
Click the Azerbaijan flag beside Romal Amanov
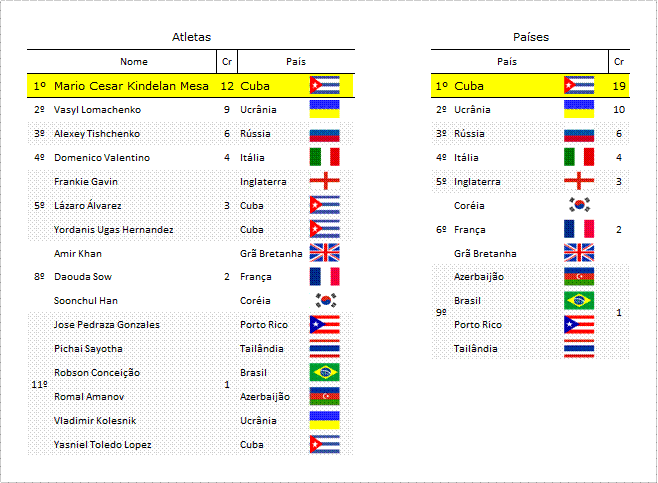coord(324,396)
